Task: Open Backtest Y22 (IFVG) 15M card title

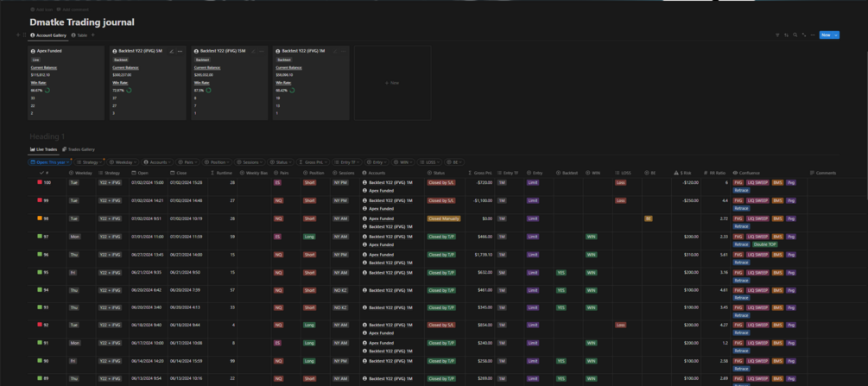Action: click(221, 51)
